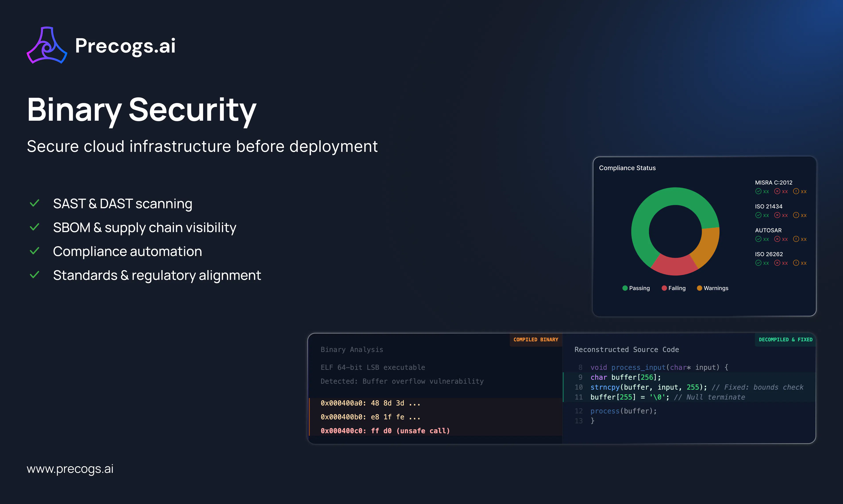Click the hex line at address 0x000400b0
The height and width of the screenshot is (504, 843).
pyautogui.click(x=371, y=417)
